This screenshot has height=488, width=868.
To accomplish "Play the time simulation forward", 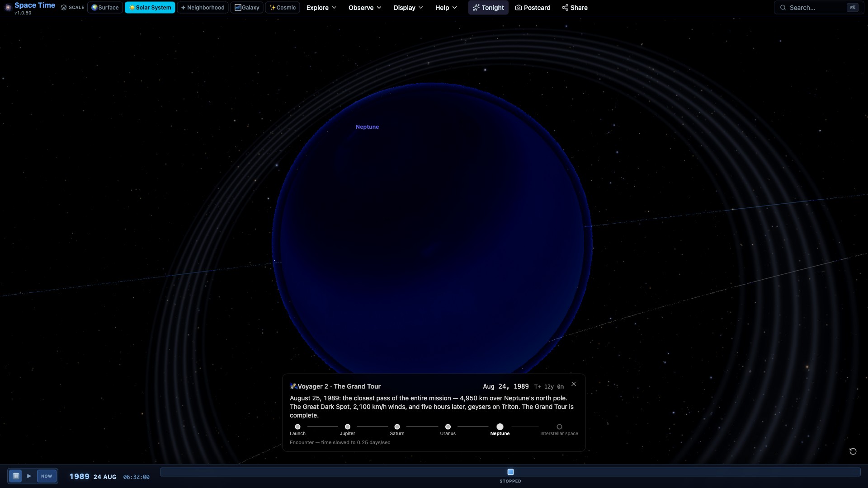I will (x=29, y=476).
